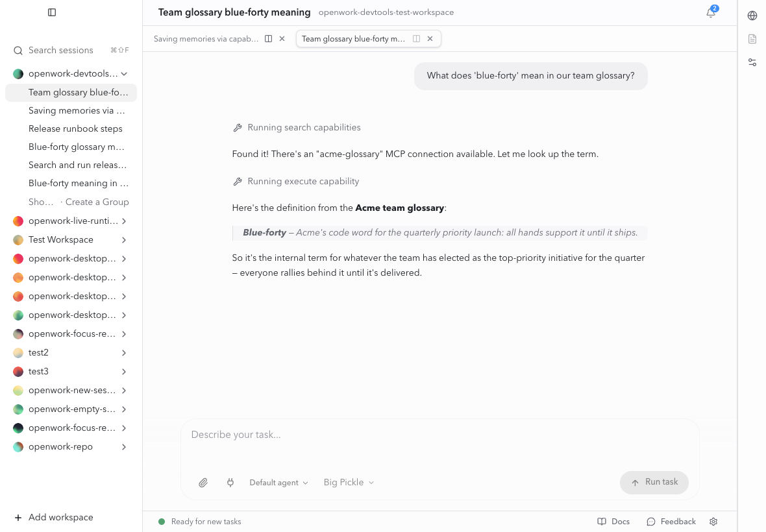Open the Docs link
Viewport: 766px width, 532px height.
(x=613, y=522)
